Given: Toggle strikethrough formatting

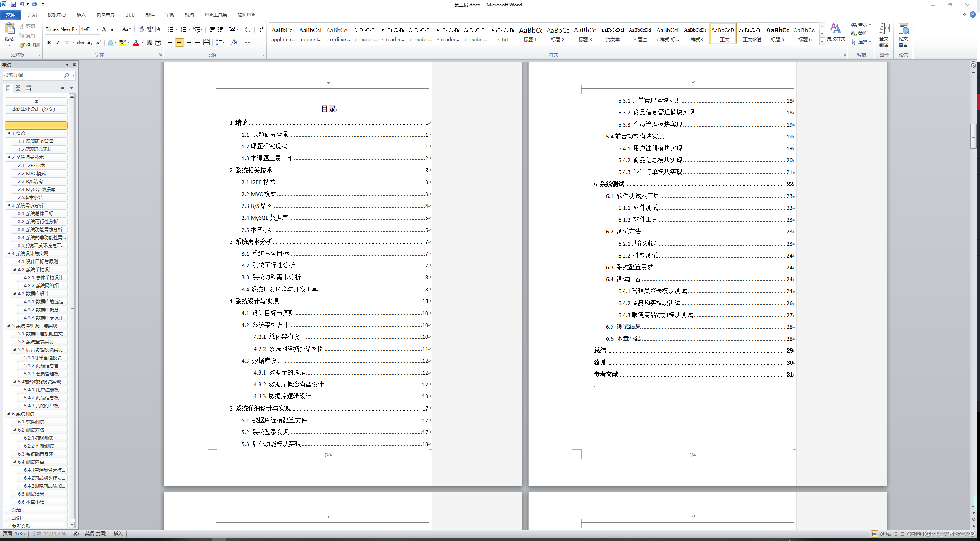Looking at the screenshot, I should (81, 43).
